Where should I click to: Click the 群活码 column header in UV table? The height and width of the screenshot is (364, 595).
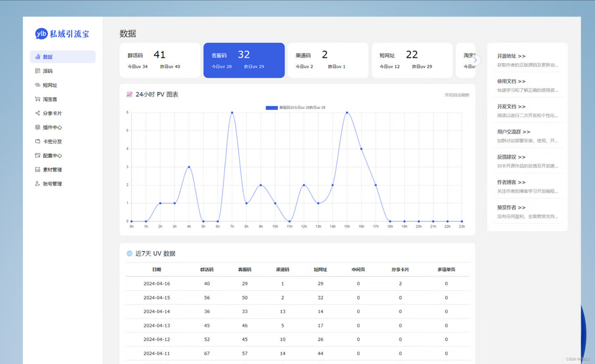pyautogui.click(x=207, y=270)
